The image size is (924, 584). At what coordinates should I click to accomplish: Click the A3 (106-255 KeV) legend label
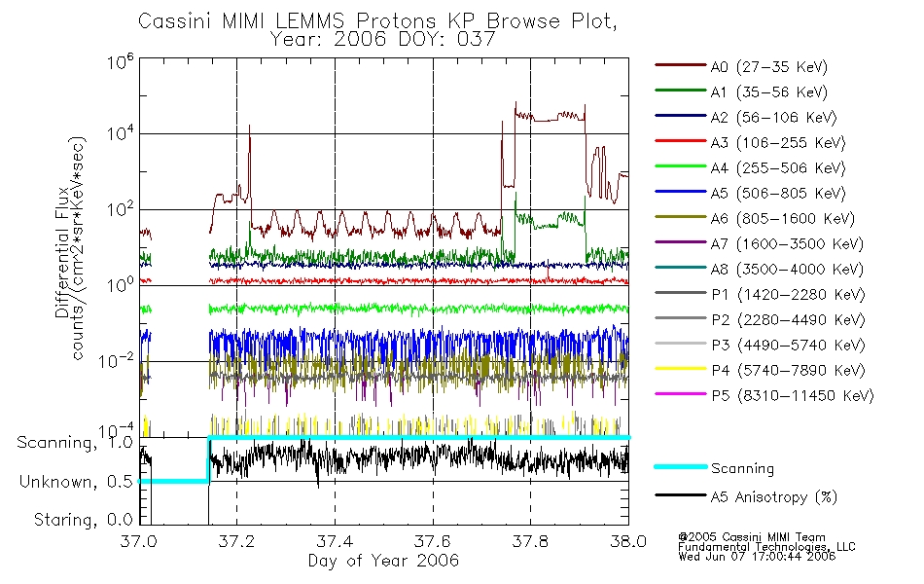[x=778, y=143]
